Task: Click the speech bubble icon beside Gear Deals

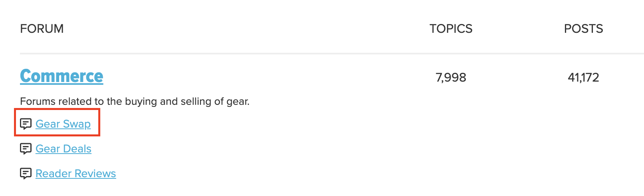Action: click(26, 149)
